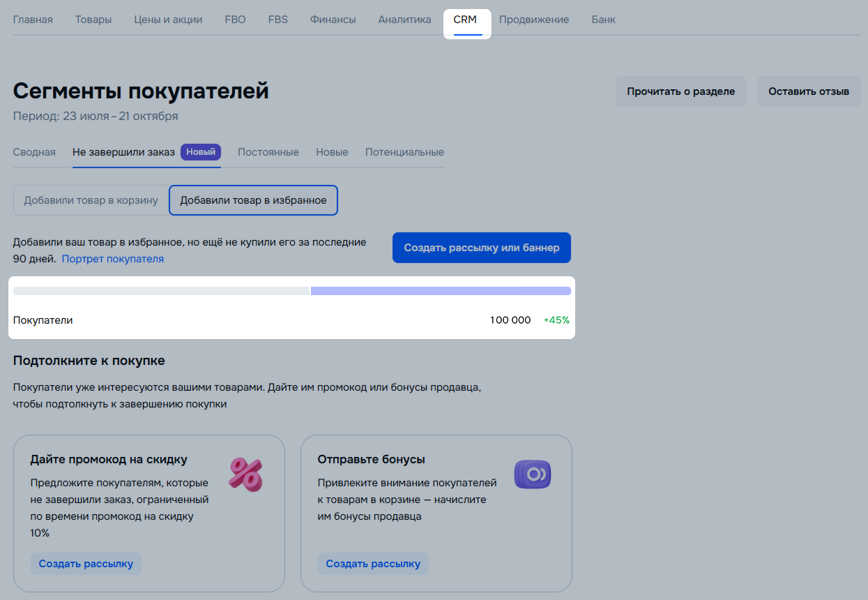
Task: Click the 'Новый' badge
Action: coord(201,152)
